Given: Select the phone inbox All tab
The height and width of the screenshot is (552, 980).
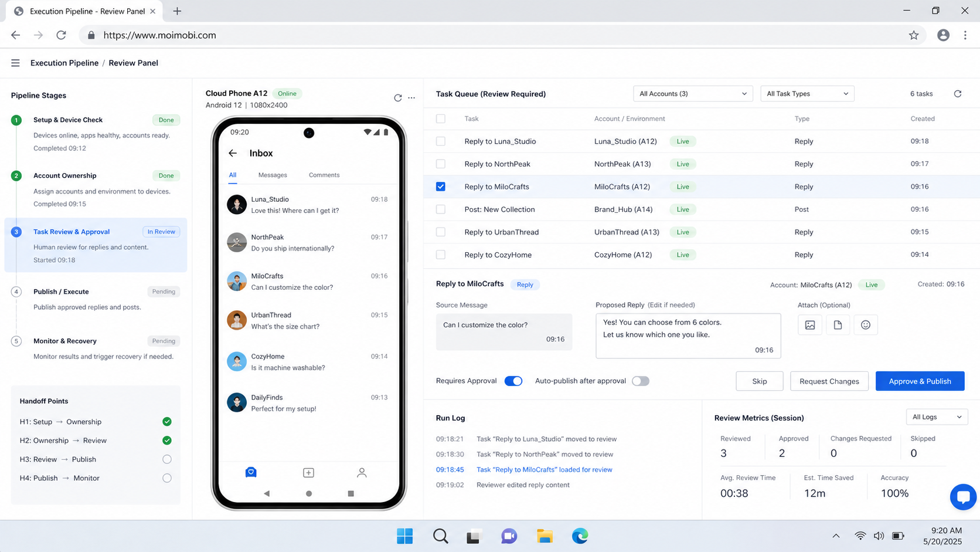Looking at the screenshot, I should click(233, 175).
